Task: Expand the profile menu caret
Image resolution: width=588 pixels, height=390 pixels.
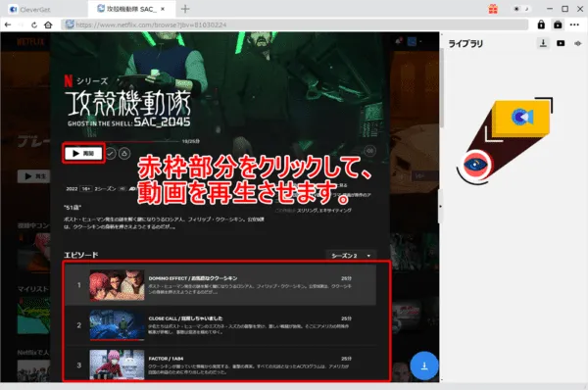Action: point(420,41)
